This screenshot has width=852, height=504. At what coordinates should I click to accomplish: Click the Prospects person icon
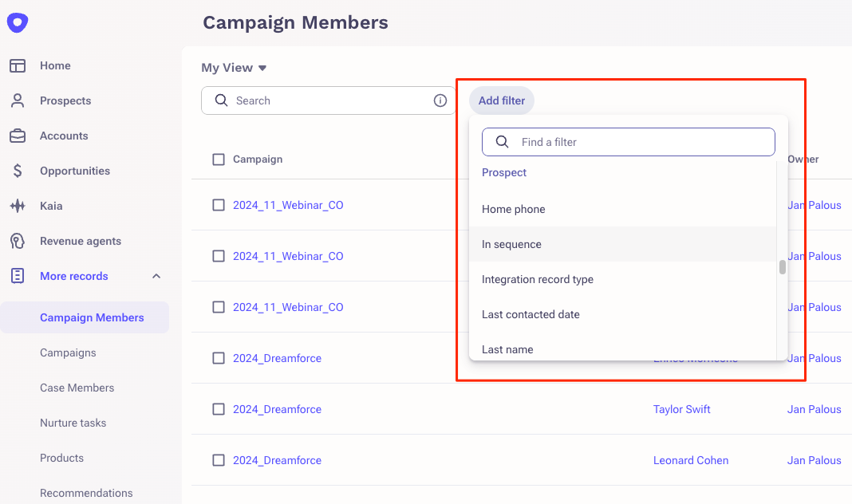(18, 100)
